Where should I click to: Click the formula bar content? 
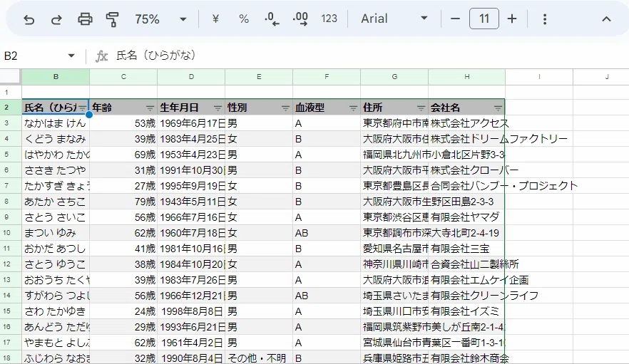tap(155, 56)
